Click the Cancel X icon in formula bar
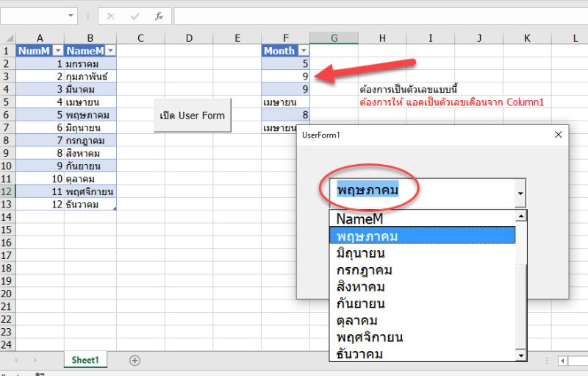Image resolution: width=588 pixels, height=376 pixels. (x=110, y=16)
